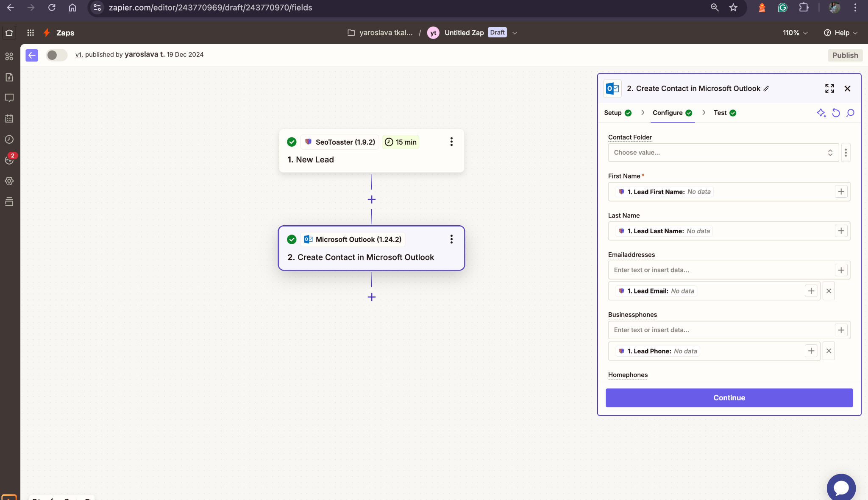Click the AI sparkle icon in step panel
Screen dimensions: 868x500
click(x=821, y=113)
